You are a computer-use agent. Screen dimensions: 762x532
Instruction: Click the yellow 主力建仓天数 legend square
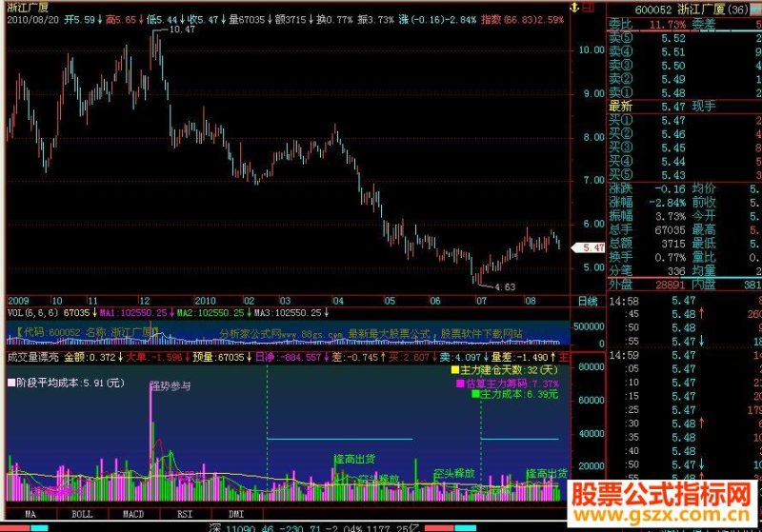tap(455, 370)
